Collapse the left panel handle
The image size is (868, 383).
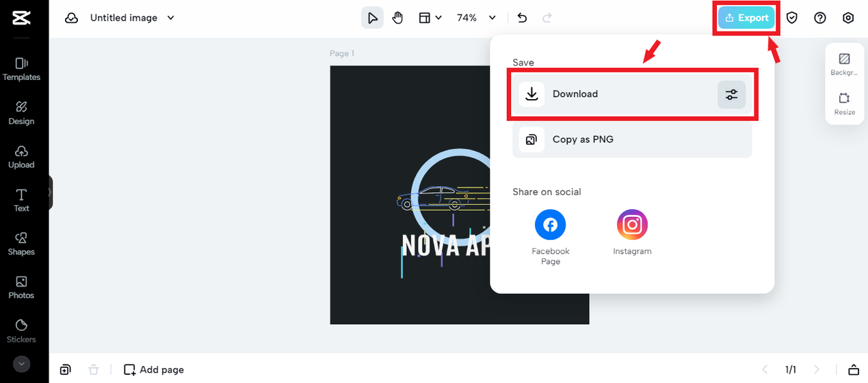tap(50, 193)
